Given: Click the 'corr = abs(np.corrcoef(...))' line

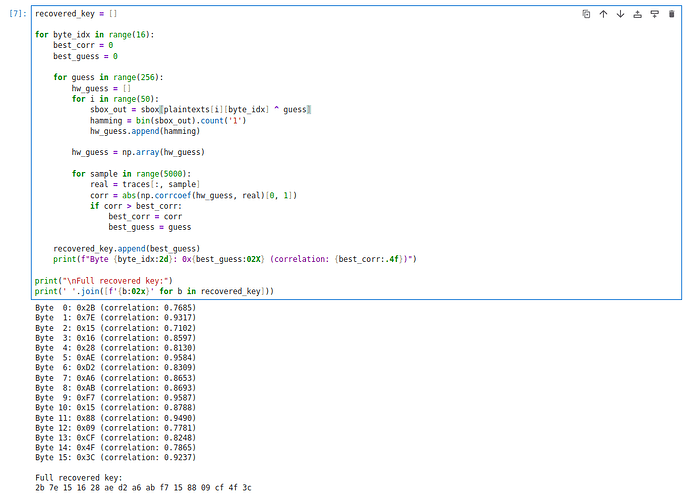Looking at the screenshot, I should tap(194, 195).
